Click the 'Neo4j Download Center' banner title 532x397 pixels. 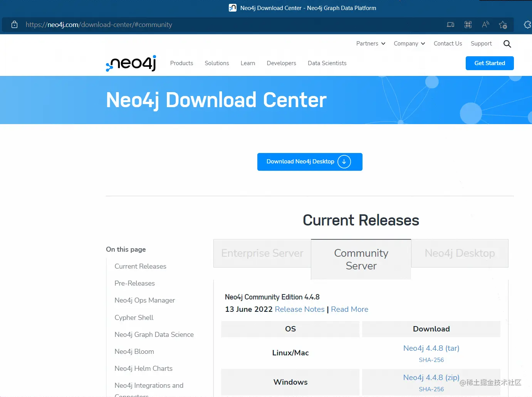coord(216,100)
